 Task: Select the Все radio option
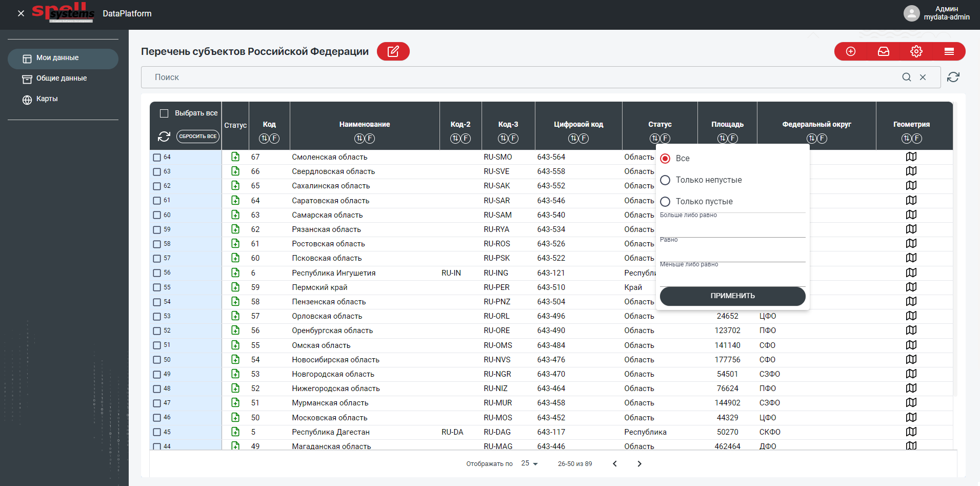point(665,159)
